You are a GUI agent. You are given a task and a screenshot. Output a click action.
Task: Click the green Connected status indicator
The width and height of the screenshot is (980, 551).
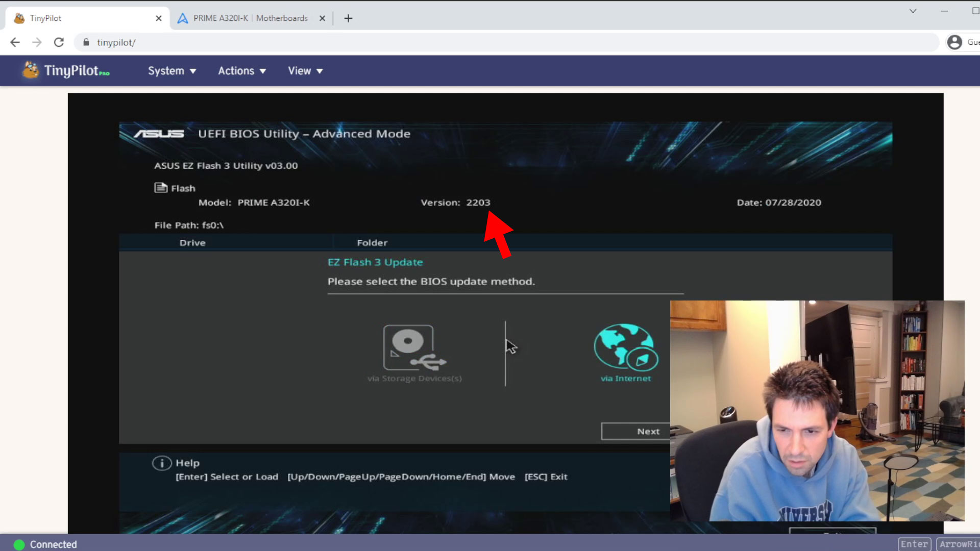pyautogui.click(x=19, y=544)
